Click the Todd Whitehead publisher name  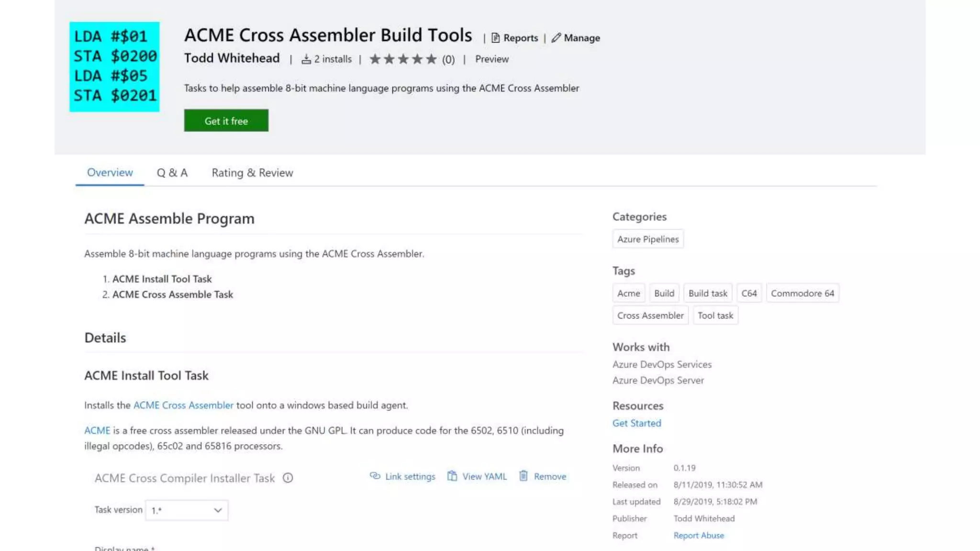pos(232,58)
